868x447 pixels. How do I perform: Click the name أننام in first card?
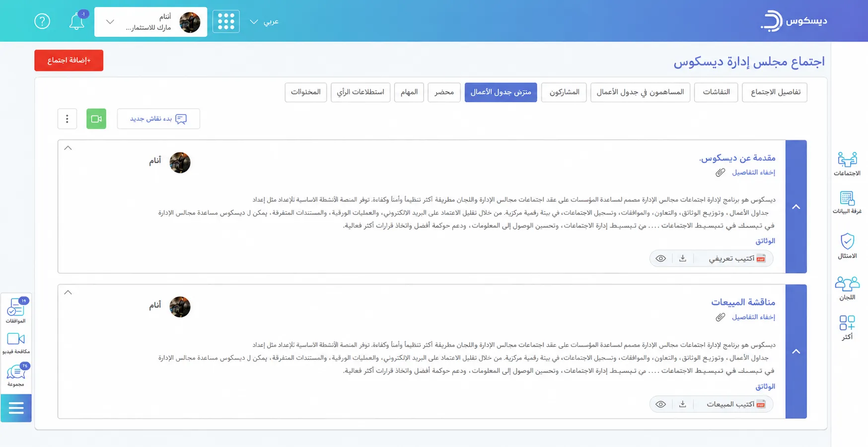click(x=155, y=160)
